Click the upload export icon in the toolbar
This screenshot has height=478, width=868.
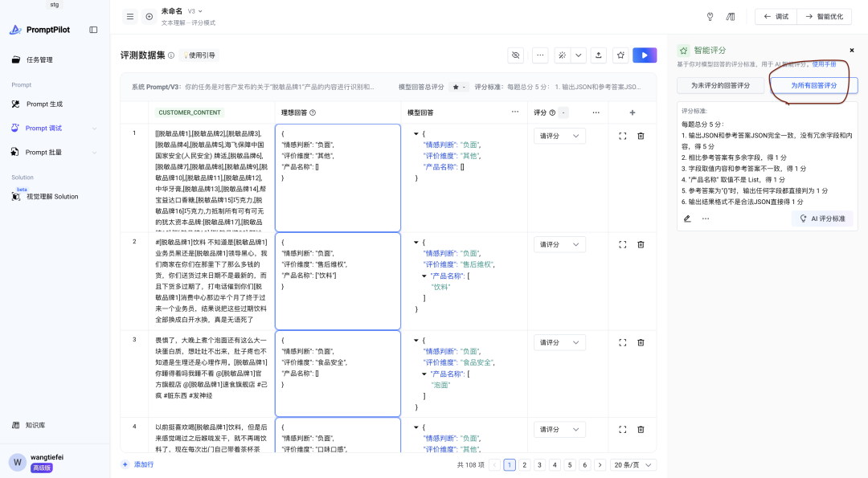pos(599,55)
